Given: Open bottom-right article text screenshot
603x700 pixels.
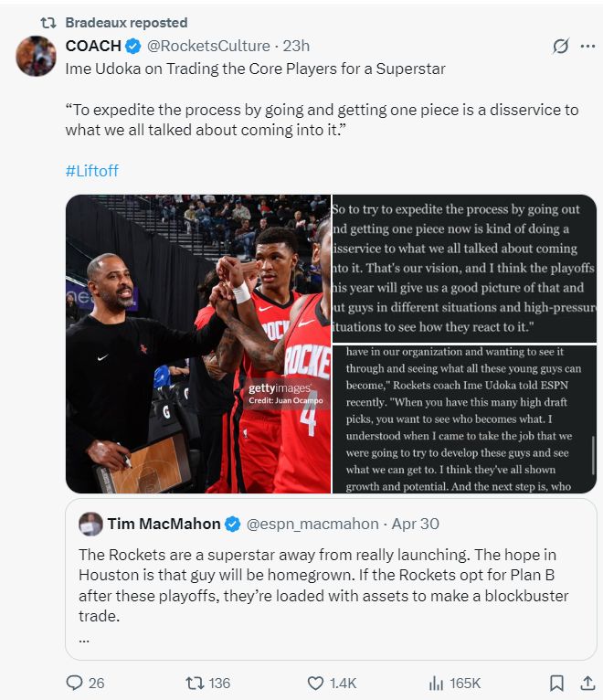Looking at the screenshot, I should pos(464,419).
